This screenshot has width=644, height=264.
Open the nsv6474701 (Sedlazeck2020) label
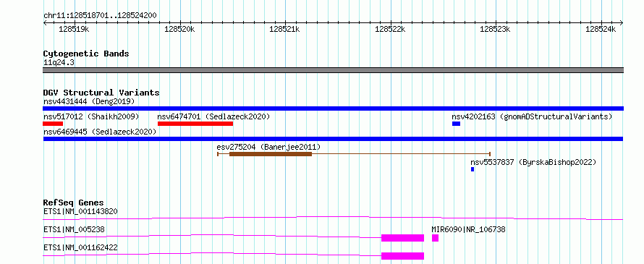[x=213, y=116]
